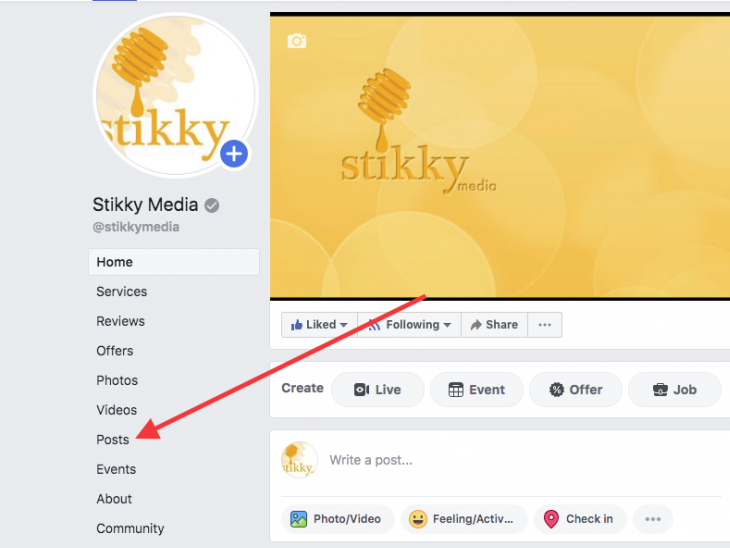Open Reviews in the sidebar
The image size is (730, 548).
pos(121,321)
